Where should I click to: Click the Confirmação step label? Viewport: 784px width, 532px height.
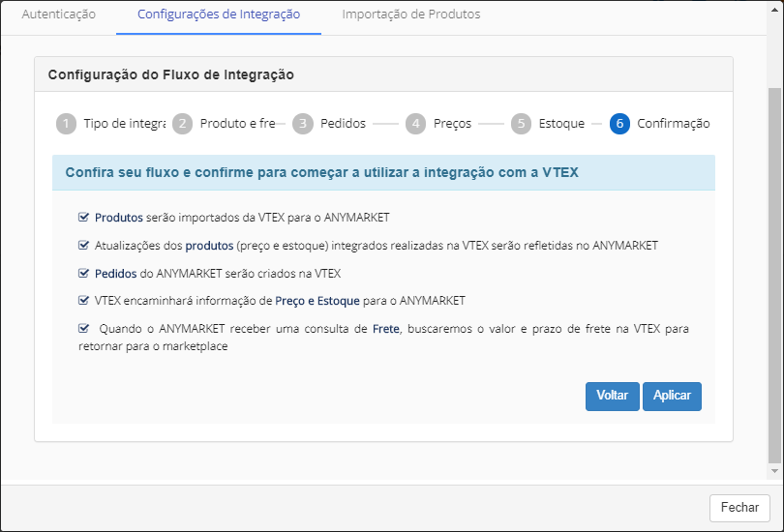pyautogui.click(x=673, y=124)
